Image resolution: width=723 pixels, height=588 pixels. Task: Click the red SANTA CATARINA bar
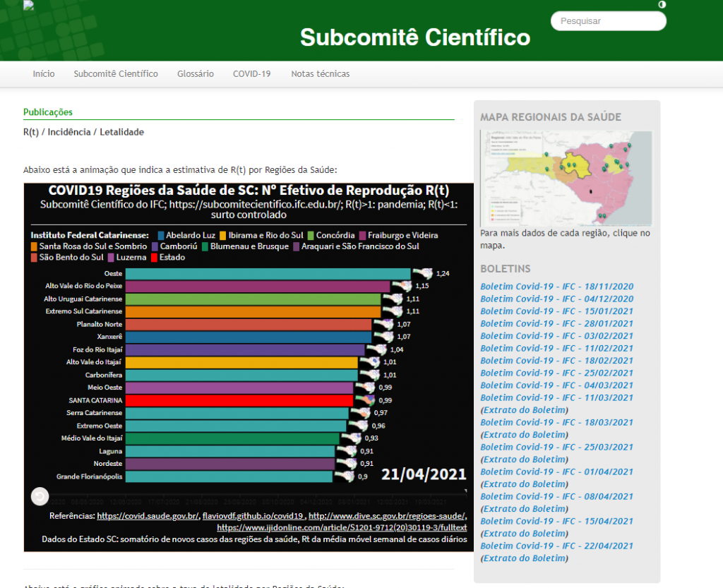pyautogui.click(x=240, y=400)
